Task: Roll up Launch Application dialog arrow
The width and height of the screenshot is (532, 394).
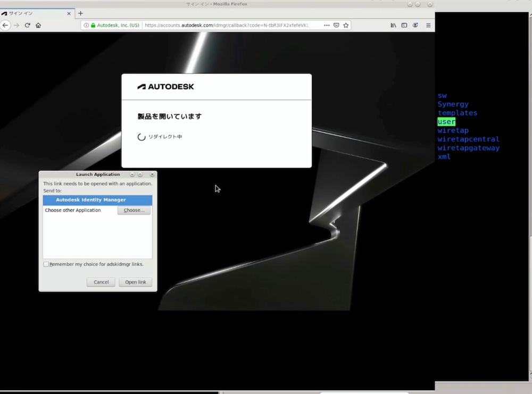Action: click(x=132, y=174)
